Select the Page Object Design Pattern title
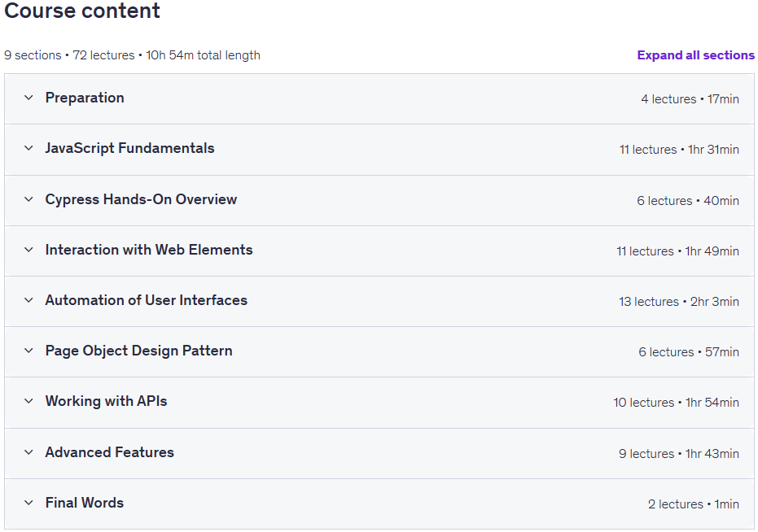Viewport: 758px width, 532px height. (x=138, y=351)
